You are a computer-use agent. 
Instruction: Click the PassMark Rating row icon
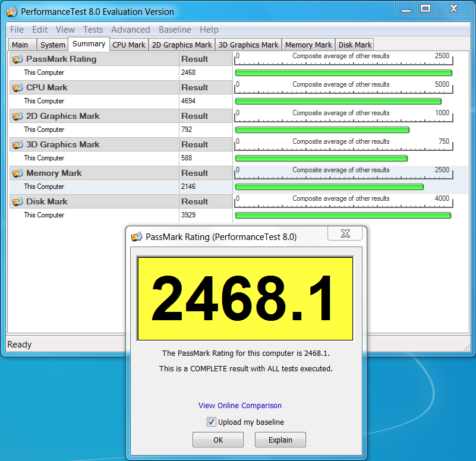[17, 59]
